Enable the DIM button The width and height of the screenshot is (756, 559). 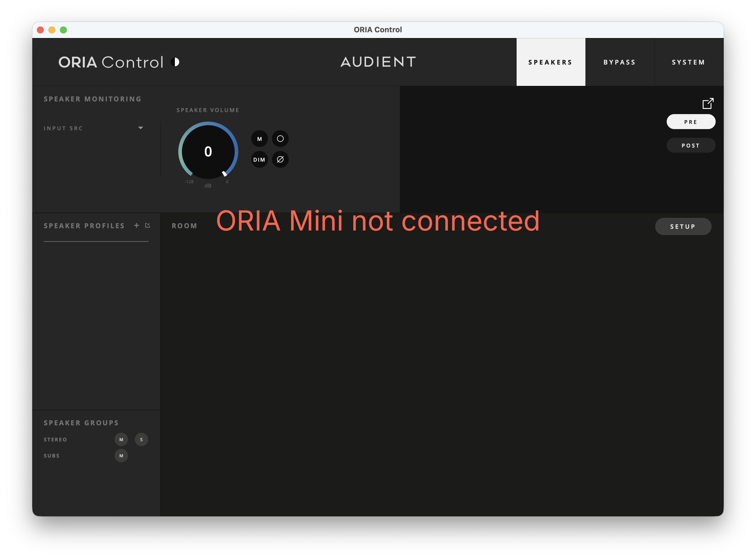(x=259, y=159)
